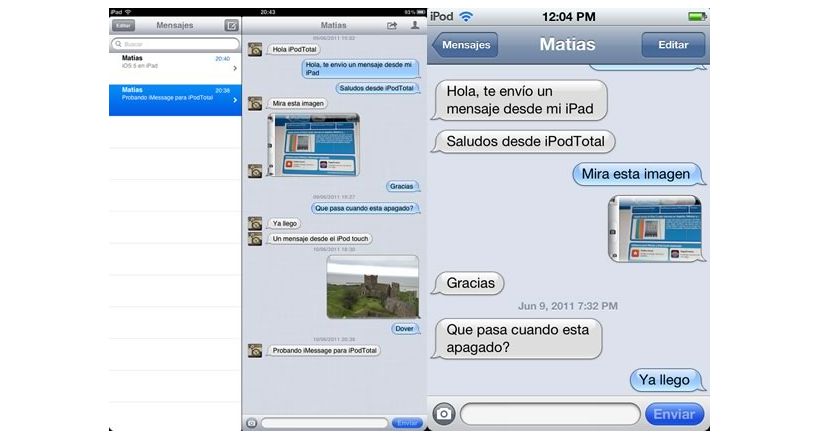Tap the Editar button on iPod screen
Screen dimensions: 820x440
(673, 45)
